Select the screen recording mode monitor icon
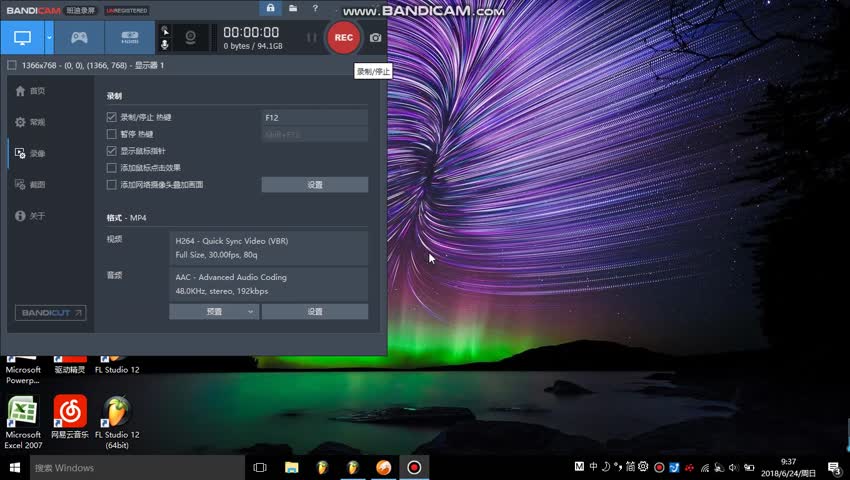Image resolution: width=850 pixels, height=480 pixels. click(22, 37)
